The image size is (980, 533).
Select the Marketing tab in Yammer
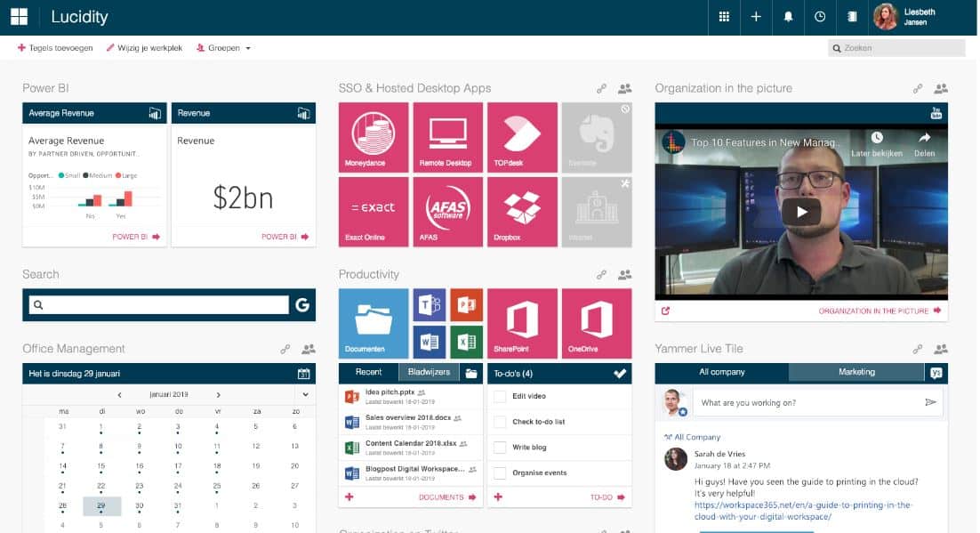(x=855, y=372)
